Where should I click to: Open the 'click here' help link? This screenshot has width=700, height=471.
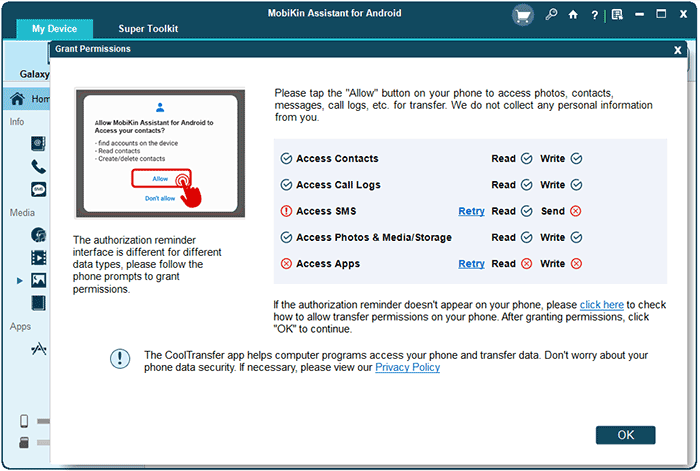click(601, 305)
